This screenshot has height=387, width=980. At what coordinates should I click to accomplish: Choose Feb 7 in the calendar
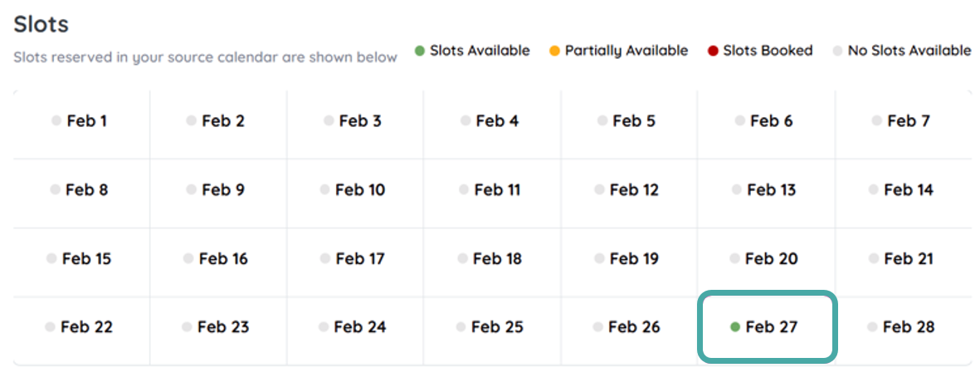point(902,121)
